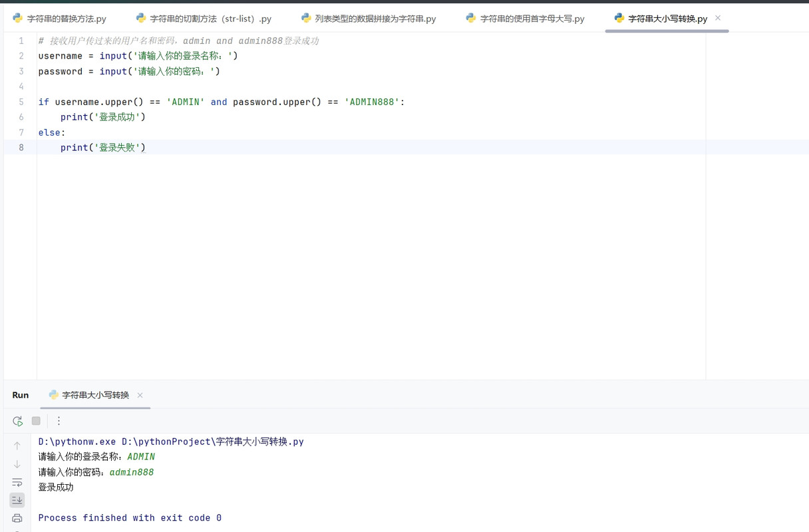This screenshot has height=532, width=809.
Task: Open the 字符串的切割方法（str-list）.py tab
Action: (x=204, y=19)
